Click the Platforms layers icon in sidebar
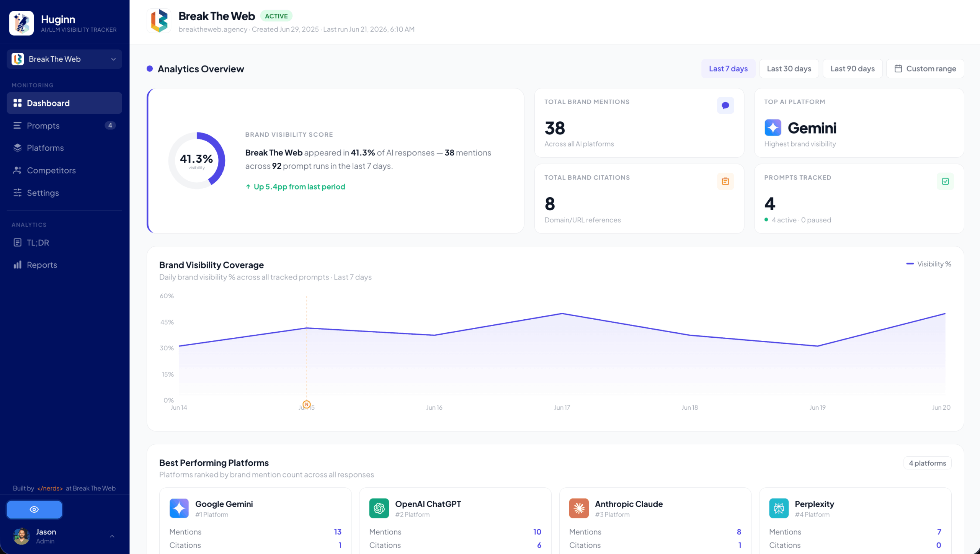 [x=17, y=148]
